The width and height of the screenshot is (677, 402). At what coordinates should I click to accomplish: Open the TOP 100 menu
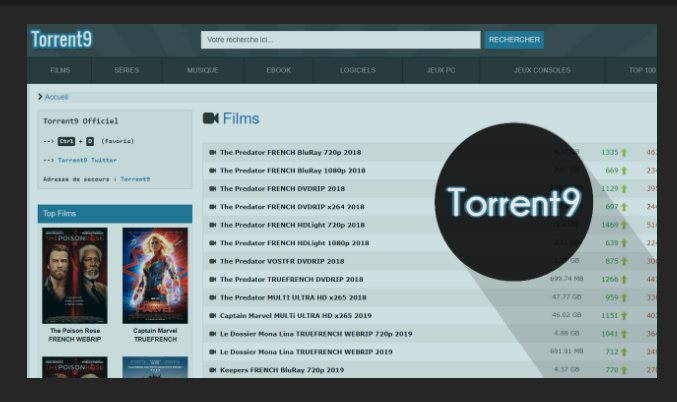[642, 70]
